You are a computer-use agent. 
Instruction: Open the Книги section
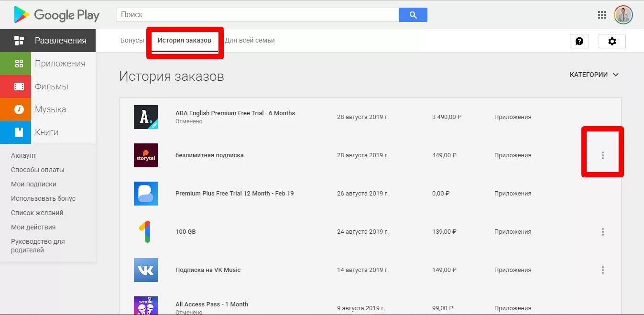pos(48,132)
